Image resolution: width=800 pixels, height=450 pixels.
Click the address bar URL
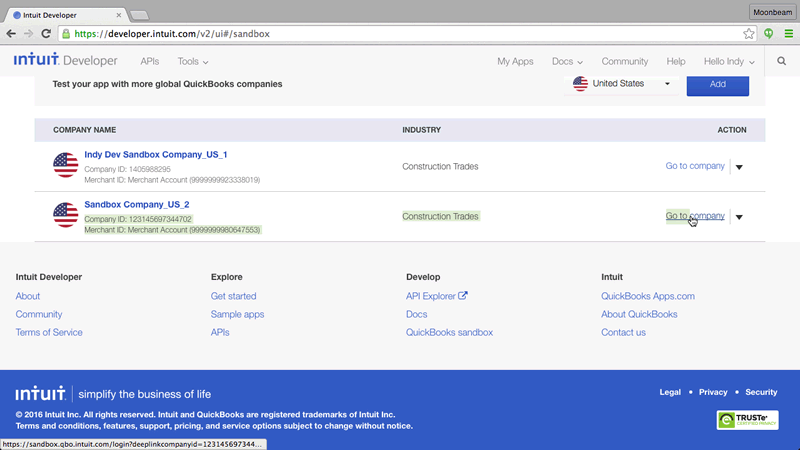coord(172,34)
